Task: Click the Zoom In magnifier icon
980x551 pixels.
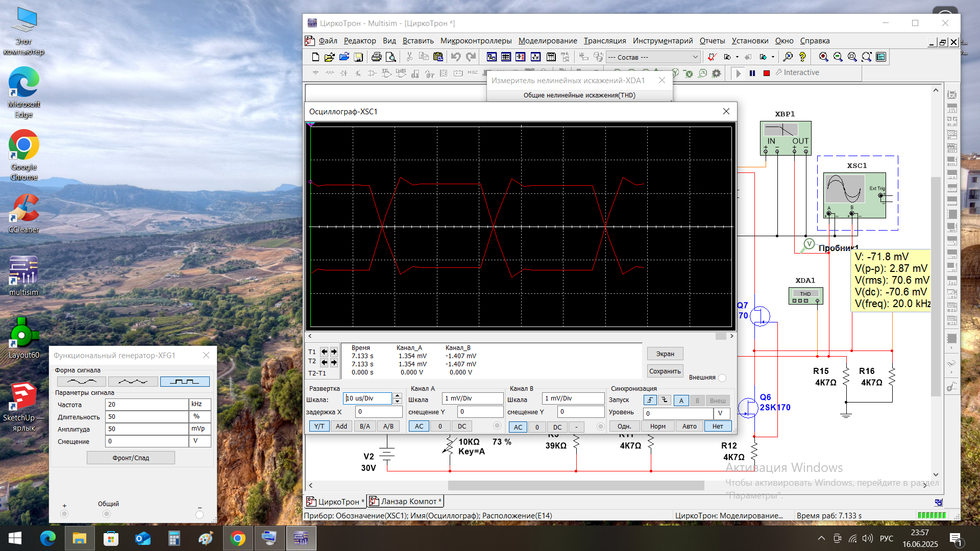Action: tap(823, 57)
